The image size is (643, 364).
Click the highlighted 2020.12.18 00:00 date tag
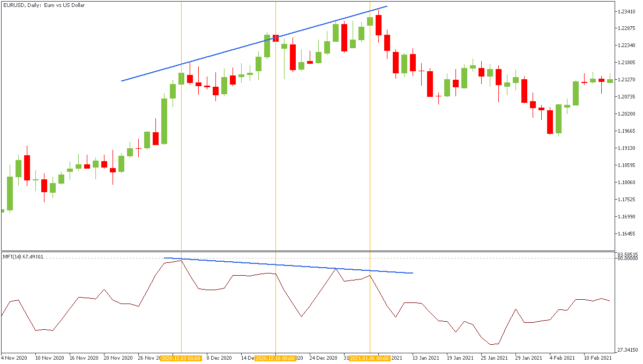(275, 358)
